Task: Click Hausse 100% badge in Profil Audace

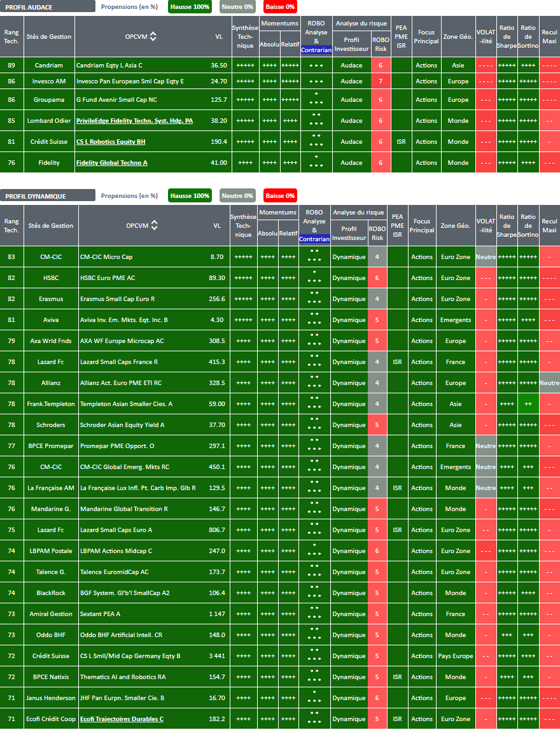Action: [190, 7]
